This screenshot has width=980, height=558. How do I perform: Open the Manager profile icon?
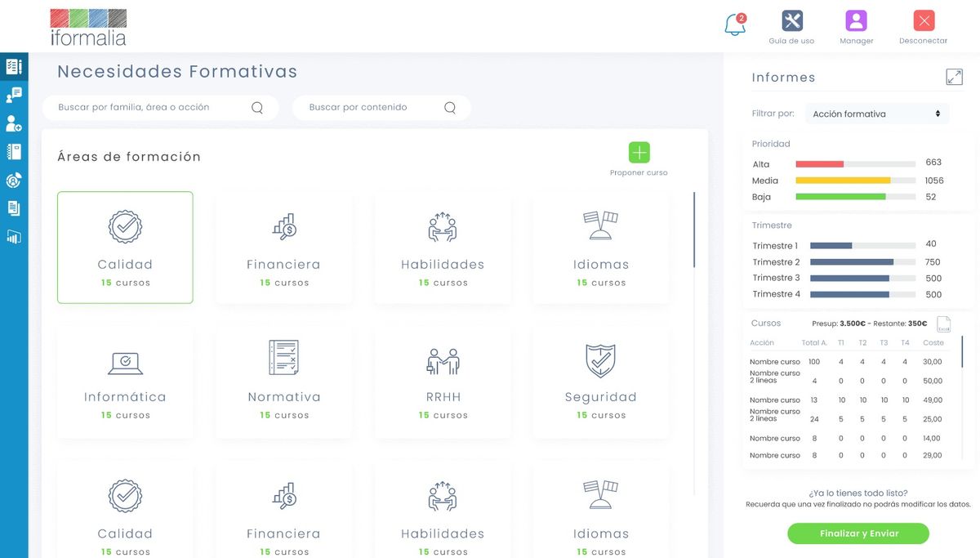(856, 20)
